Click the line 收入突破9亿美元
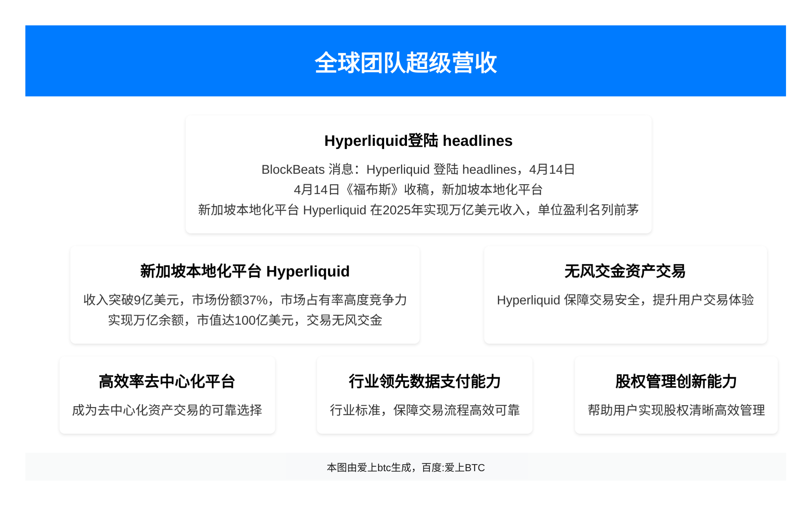The image size is (812, 506). pos(245,300)
